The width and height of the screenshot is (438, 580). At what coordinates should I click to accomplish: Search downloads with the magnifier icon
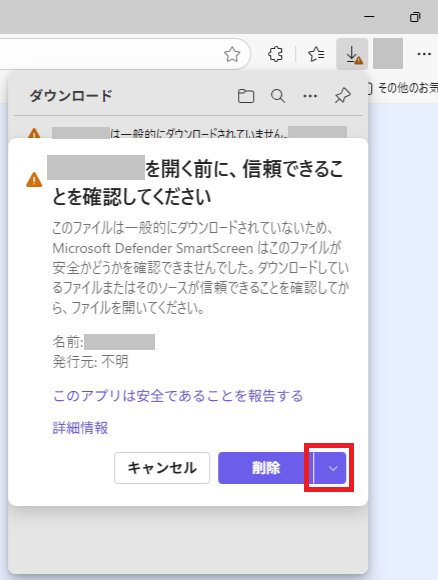point(278,96)
